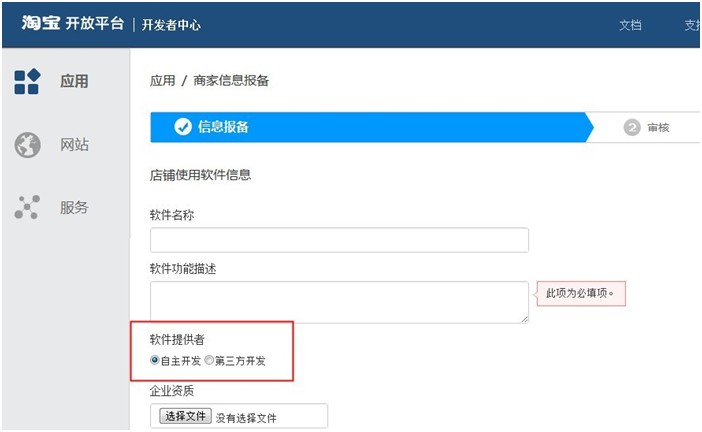This screenshot has width=702, height=432.
Task: Click the 应用 grid icon in sidebar
Action: tap(27, 81)
